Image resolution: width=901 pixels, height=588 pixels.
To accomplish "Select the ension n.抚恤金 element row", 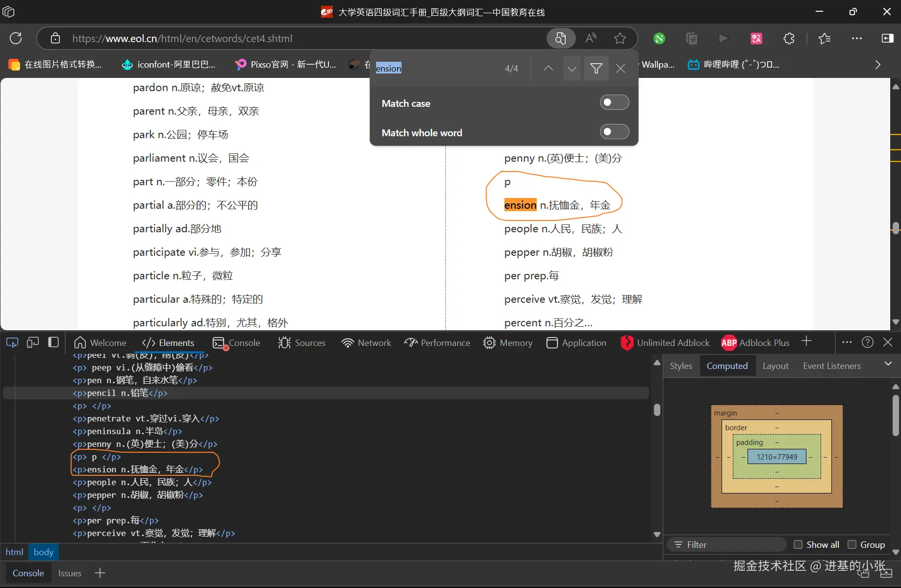I will click(326, 469).
